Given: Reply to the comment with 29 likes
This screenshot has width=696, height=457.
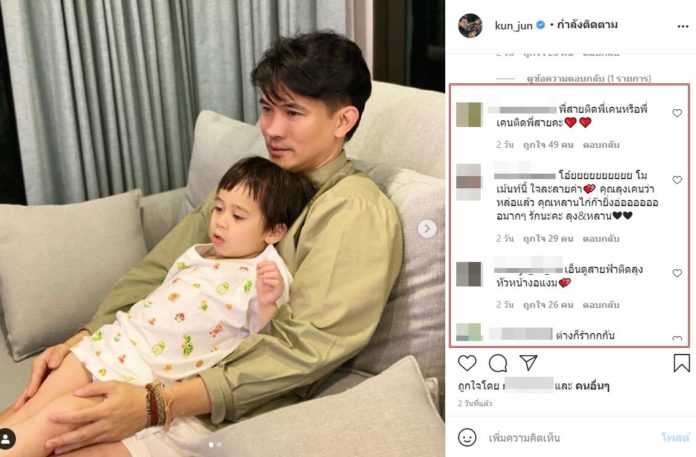Looking at the screenshot, I should pos(601,239).
